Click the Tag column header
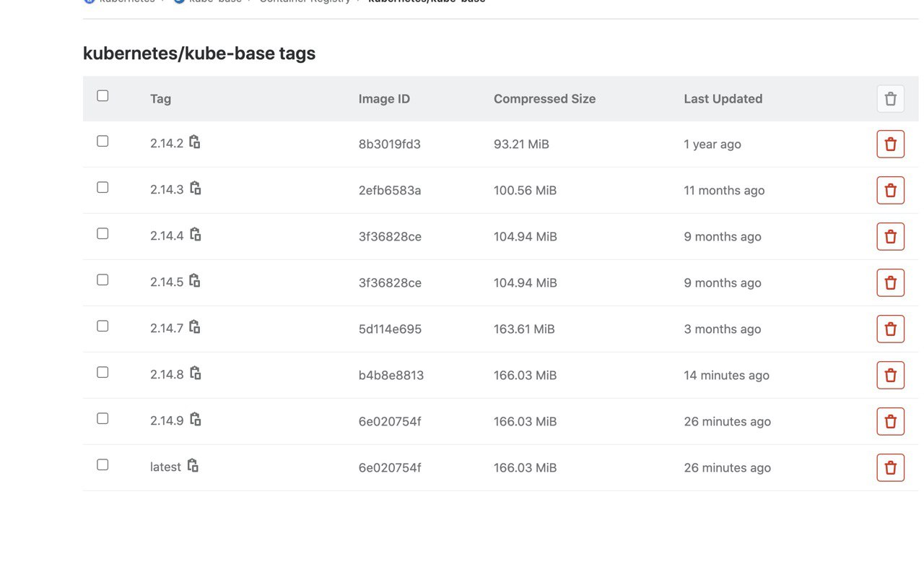The height and width of the screenshot is (562, 924). click(x=160, y=99)
